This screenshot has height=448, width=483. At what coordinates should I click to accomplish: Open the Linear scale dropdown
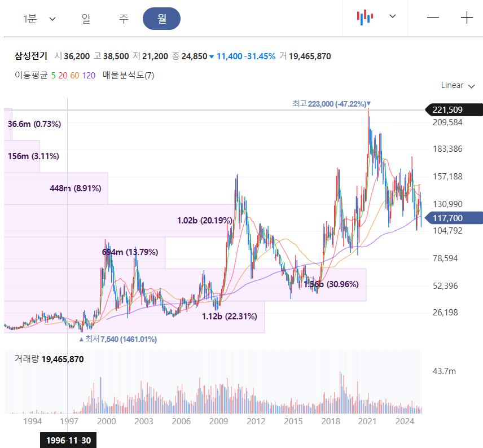(x=458, y=85)
